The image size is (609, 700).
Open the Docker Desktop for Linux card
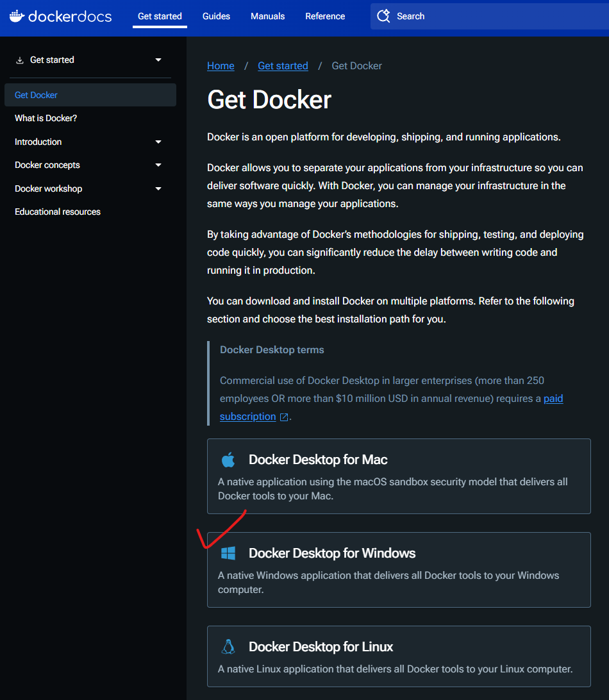point(399,656)
